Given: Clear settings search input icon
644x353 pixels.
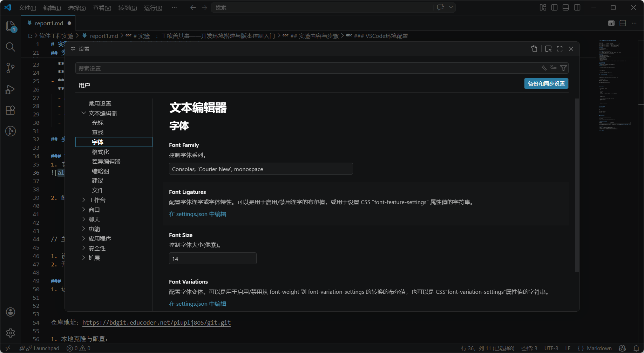Looking at the screenshot, I should click(x=554, y=68).
